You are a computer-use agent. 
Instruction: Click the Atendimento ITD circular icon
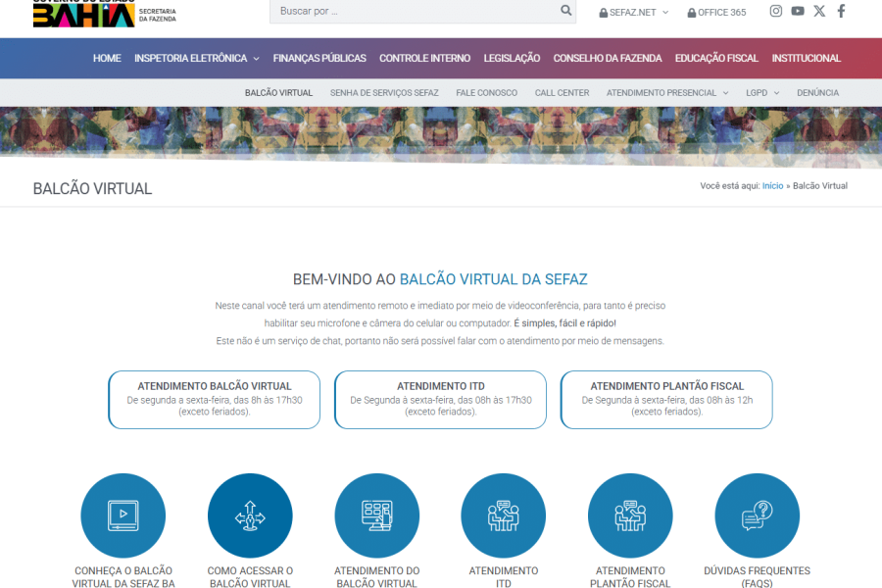(503, 514)
